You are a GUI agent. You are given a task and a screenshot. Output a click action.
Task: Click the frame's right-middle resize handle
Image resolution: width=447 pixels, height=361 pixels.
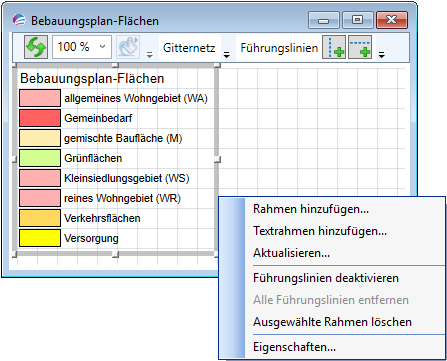click(217, 159)
